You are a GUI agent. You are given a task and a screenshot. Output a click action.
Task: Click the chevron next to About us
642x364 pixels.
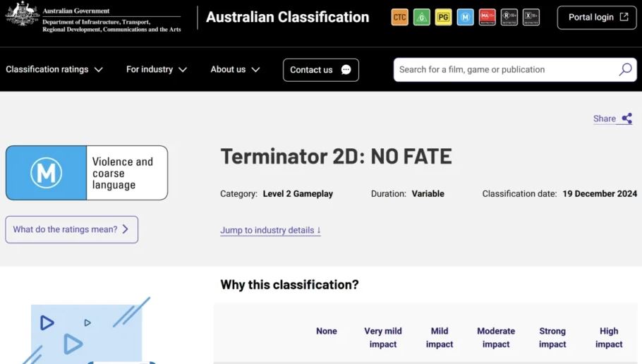255,70
